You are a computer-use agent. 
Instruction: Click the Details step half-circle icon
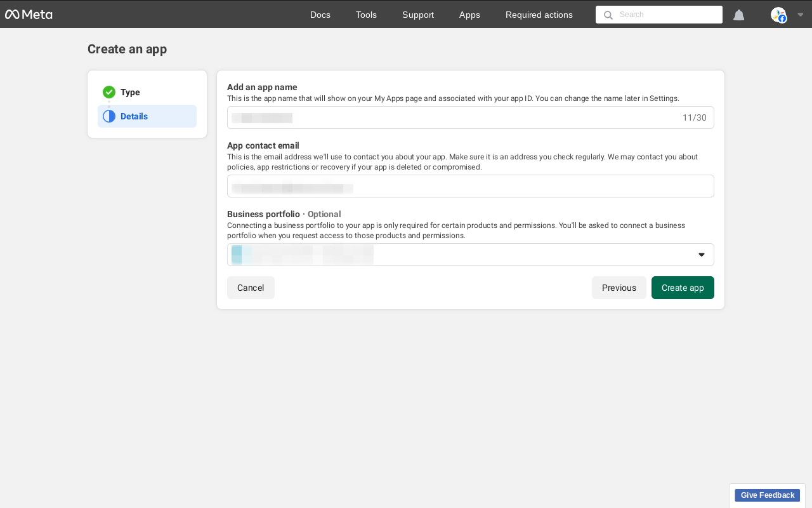(x=109, y=116)
